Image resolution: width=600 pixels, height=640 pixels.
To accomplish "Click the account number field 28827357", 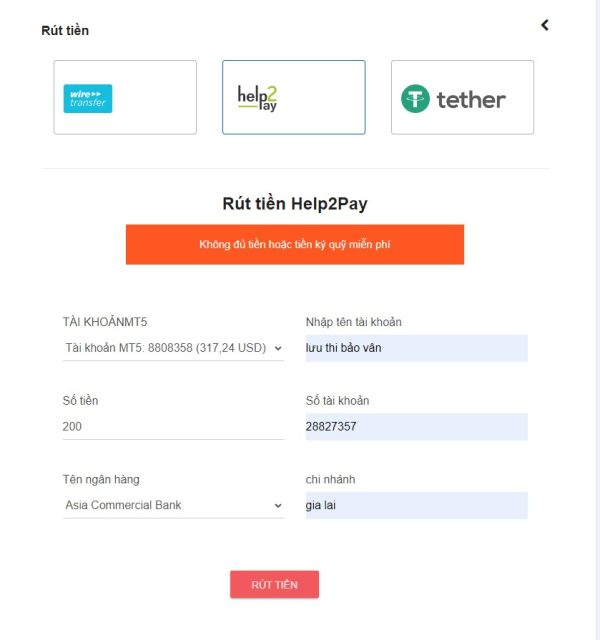I will coord(416,427).
